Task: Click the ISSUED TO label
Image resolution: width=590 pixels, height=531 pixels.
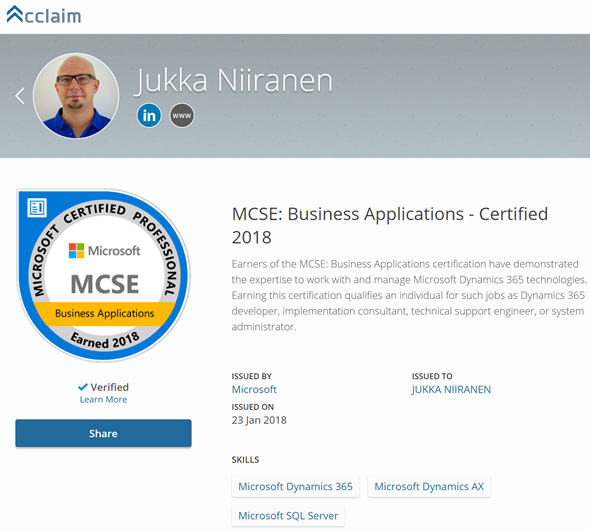Action: tap(432, 376)
